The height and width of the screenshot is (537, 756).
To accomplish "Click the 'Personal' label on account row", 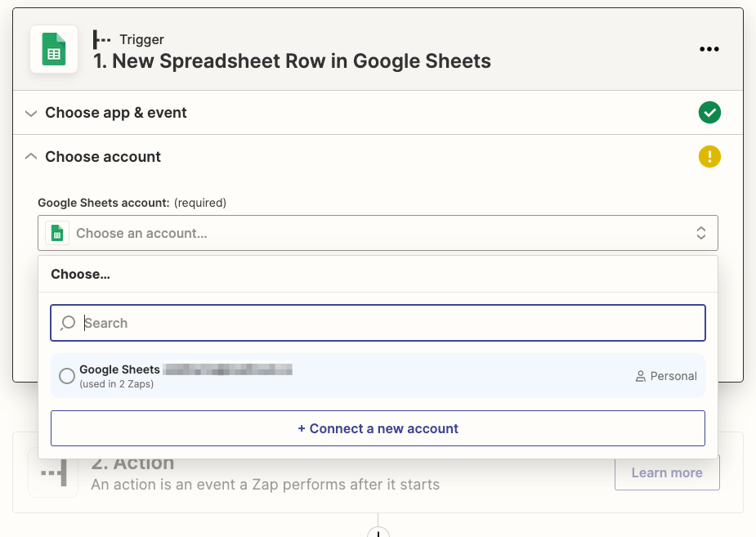I will [x=673, y=377].
